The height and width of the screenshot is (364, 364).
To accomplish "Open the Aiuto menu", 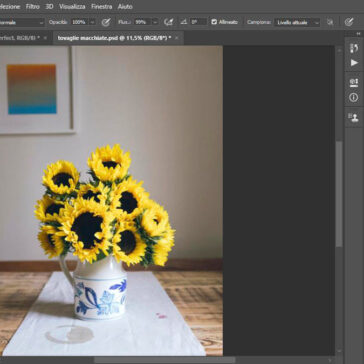I will [125, 6].
